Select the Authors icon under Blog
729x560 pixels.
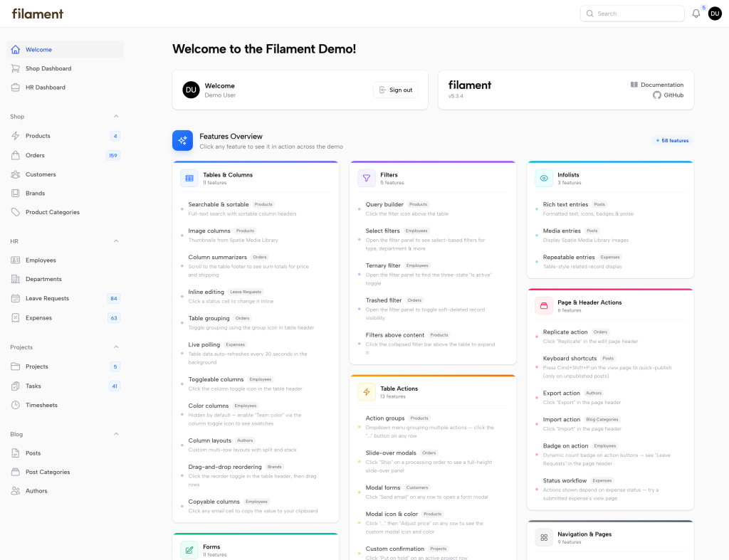pyautogui.click(x=16, y=490)
